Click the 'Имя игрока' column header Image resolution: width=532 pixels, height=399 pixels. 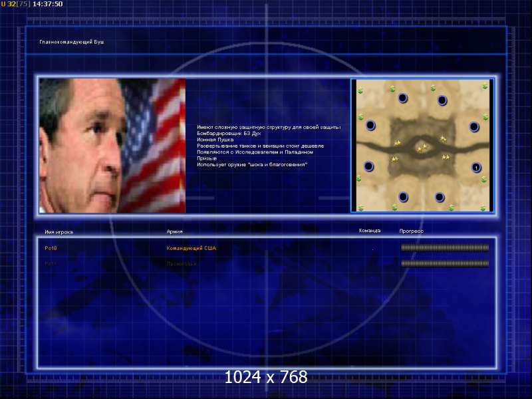pyautogui.click(x=59, y=232)
